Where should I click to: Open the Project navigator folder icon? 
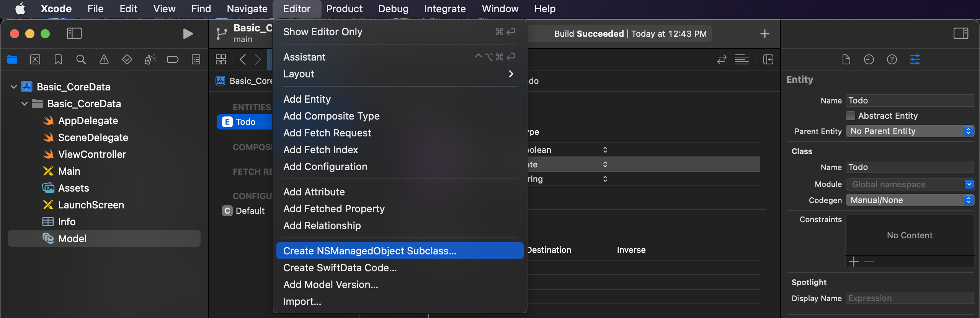click(12, 59)
